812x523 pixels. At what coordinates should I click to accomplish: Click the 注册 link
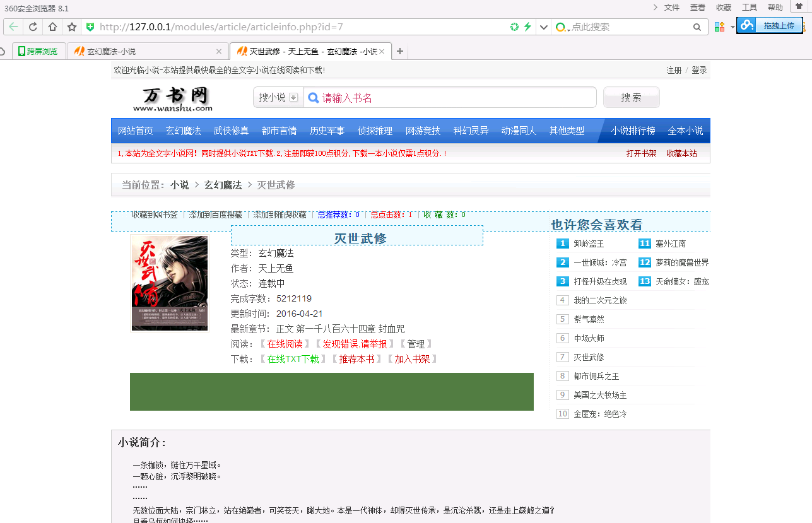(674, 70)
